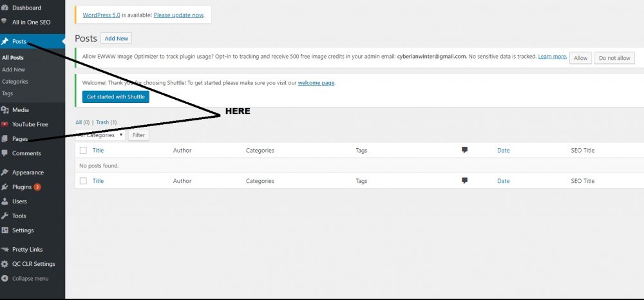Viewport: 644px width, 300px height.
Task: Click Collapse menu text
Action: pyautogui.click(x=30, y=278)
